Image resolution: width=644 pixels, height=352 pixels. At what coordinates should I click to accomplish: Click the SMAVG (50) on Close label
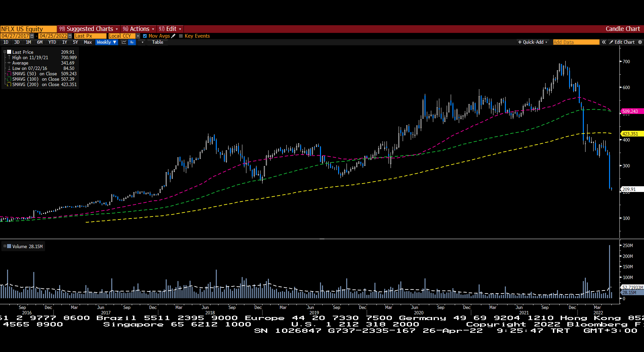[x=35, y=74]
